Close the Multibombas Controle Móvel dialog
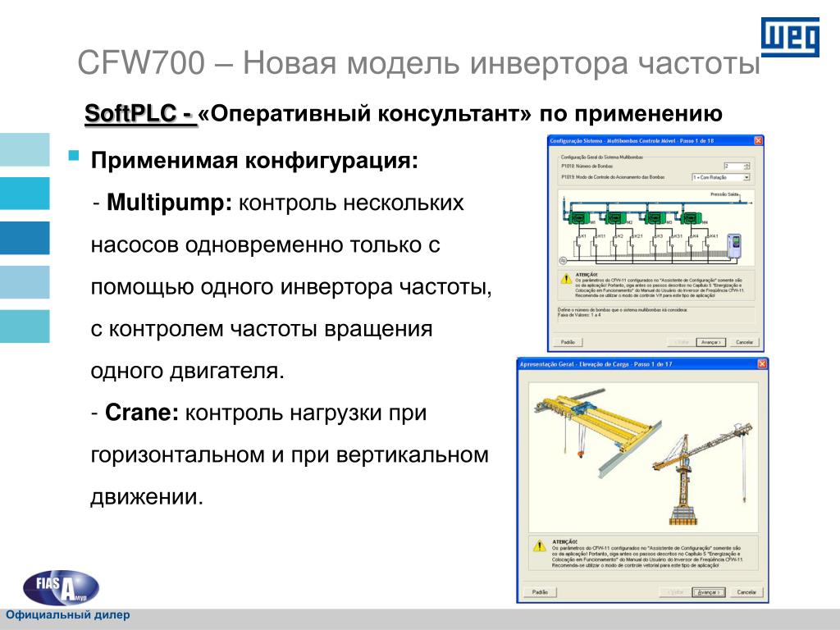Screen dimensions: 840x630 point(759,141)
